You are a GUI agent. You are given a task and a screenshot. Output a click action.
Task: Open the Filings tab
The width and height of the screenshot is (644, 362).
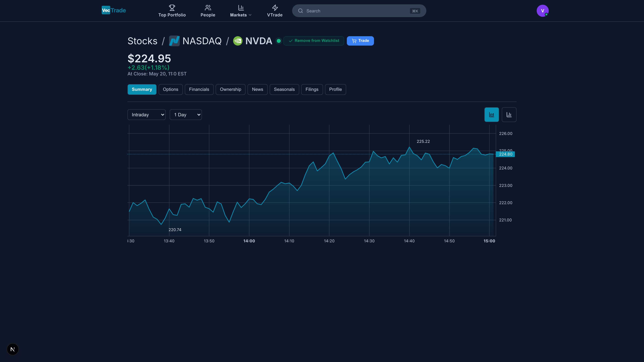(x=312, y=89)
